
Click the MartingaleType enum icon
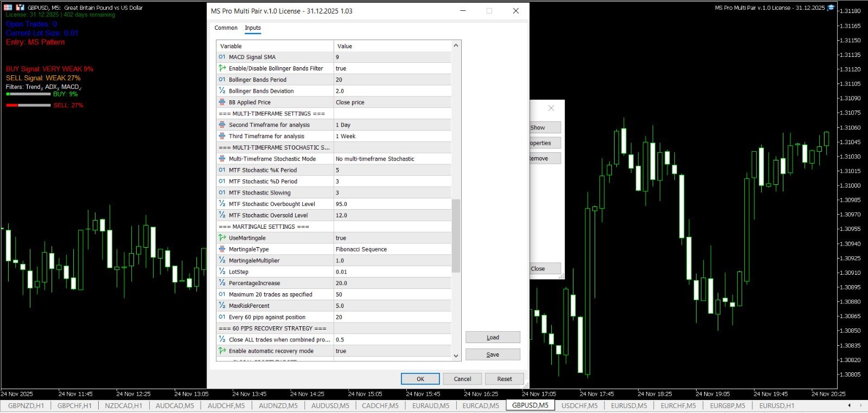(222, 249)
